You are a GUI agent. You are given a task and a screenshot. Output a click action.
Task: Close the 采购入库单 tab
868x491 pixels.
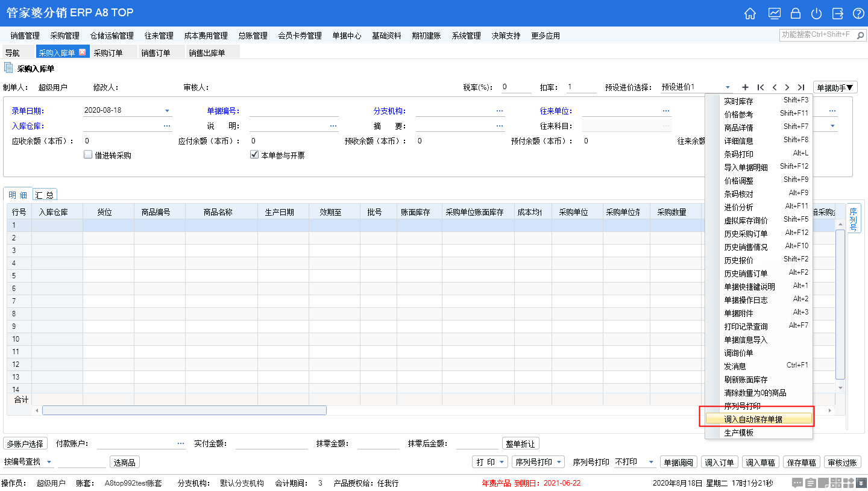[83, 52]
